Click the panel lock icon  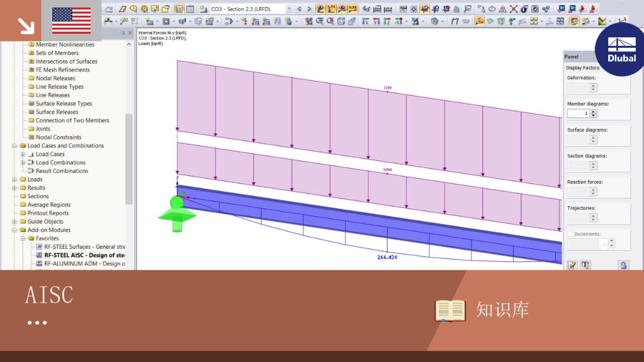click(x=623, y=265)
